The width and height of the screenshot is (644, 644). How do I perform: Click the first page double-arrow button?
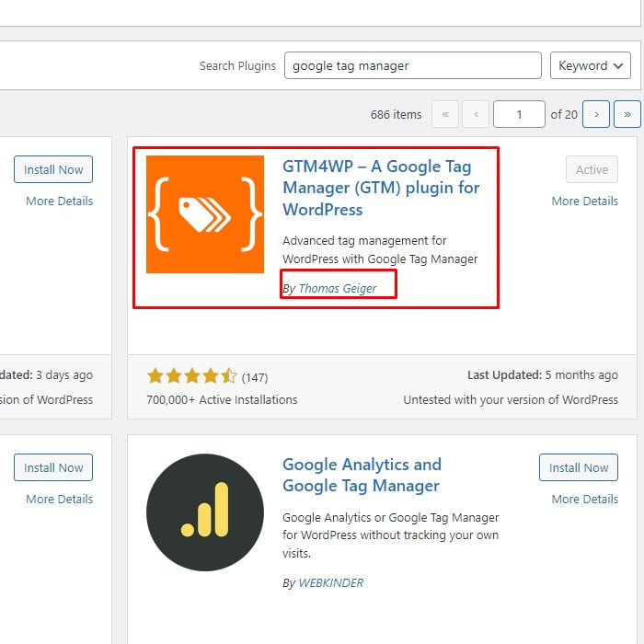coord(444,114)
